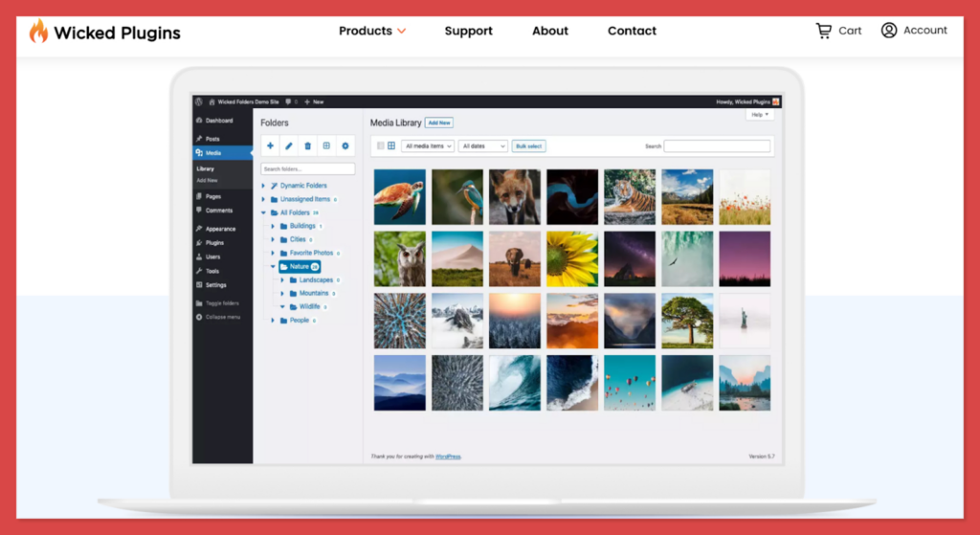The image size is (980, 535).
Task: Click the Add New media button
Action: point(439,123)
